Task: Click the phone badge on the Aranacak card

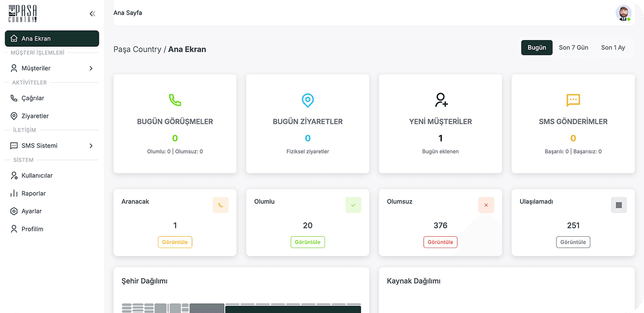Action: [x=220, y=205]
